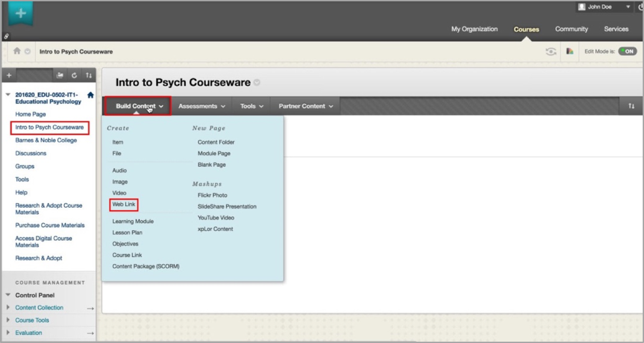This screenshot has width=644, height=343.
Task: Go to Barnes & Noble College link
Action: (x=46, y=140)
